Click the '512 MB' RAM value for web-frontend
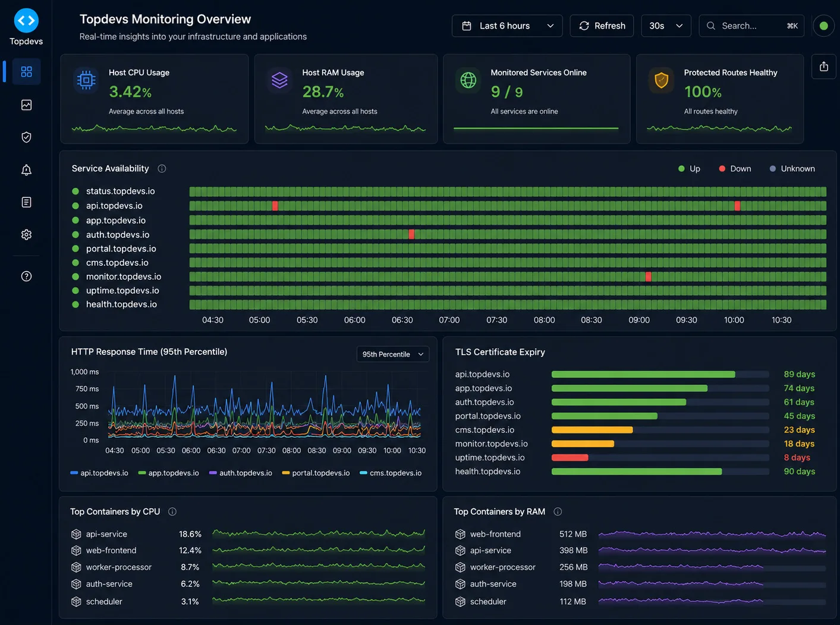Screen dimensions: 840x625 573,534
